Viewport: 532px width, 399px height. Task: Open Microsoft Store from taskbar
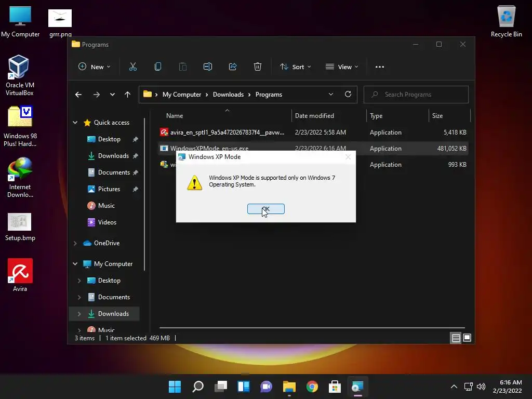tap(335, 387)
